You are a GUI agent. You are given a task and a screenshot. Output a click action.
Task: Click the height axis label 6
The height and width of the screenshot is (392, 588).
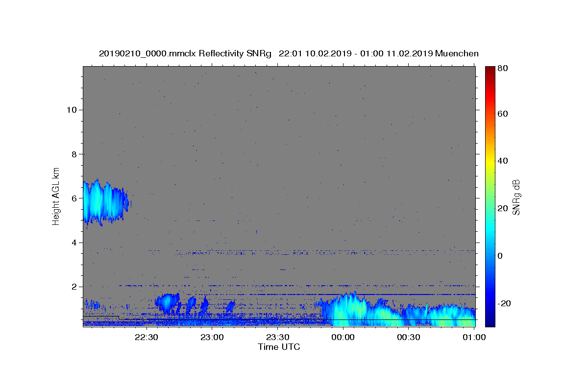pyautogui.click(x=75, y=198)
